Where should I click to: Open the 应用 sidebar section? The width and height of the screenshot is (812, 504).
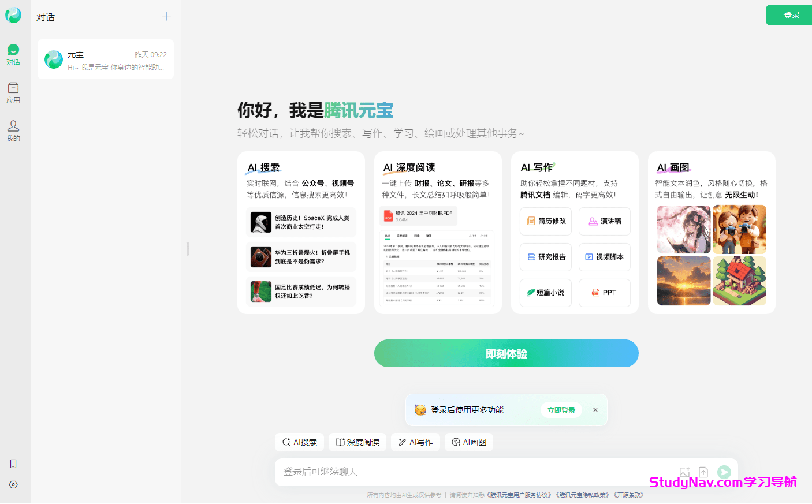click(x=13, y=93)
